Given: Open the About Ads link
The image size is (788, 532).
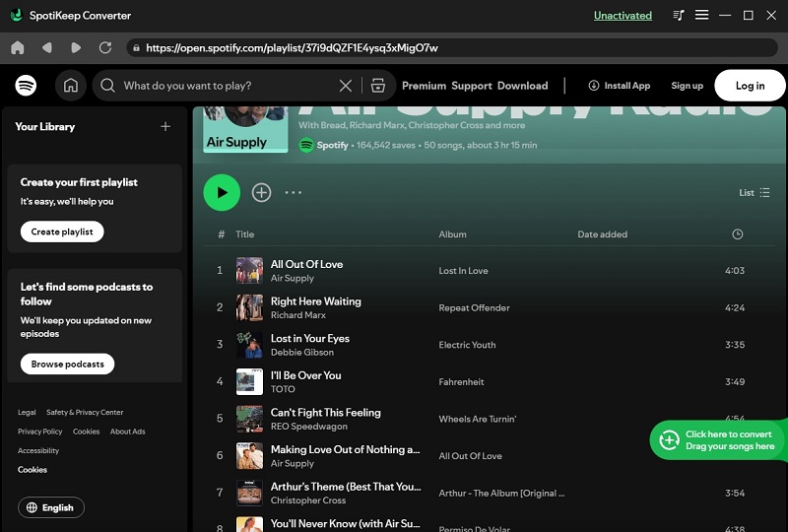Looking at the screenshot, I should (128, 432).
